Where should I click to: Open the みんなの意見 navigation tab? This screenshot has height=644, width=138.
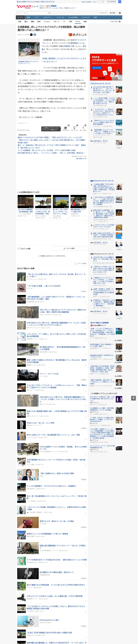coord(73,17)
